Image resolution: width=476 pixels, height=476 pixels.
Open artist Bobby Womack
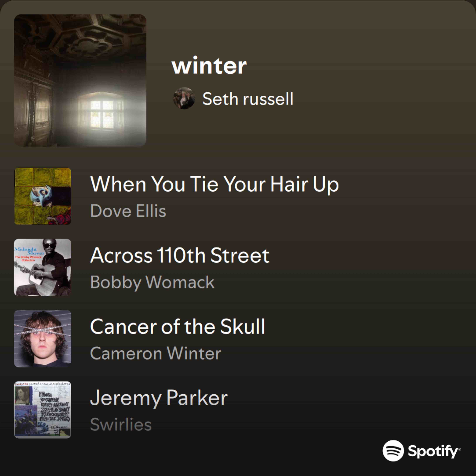pos(152,282)
